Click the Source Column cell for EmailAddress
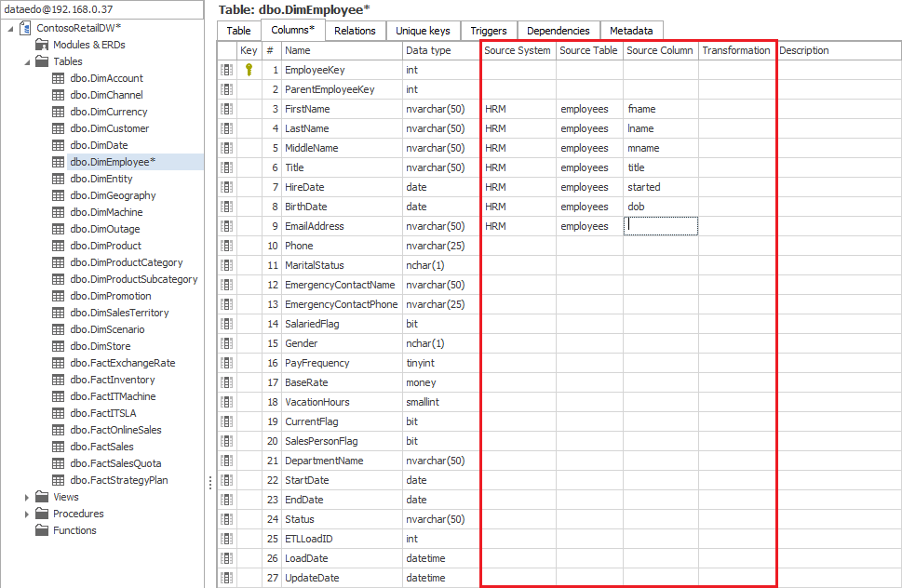Image resolution: width=902 pixels, height=588 pixels. (x=660, y=226)
